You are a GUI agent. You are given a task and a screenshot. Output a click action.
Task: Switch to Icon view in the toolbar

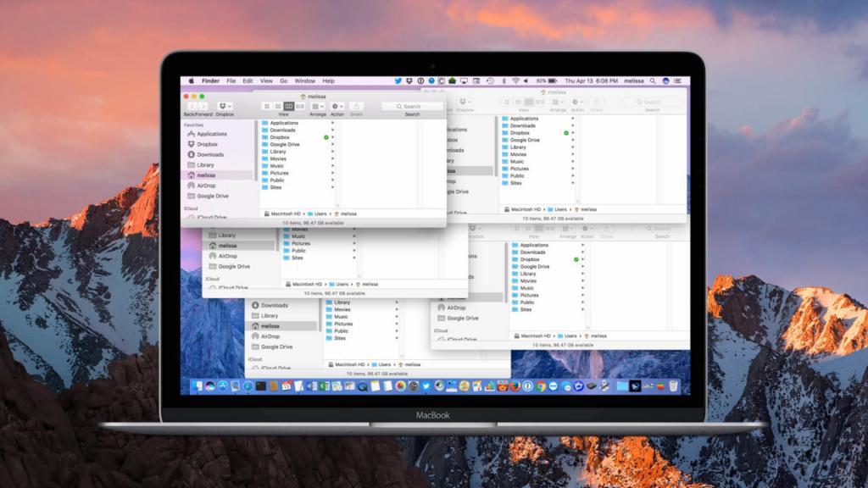[x=266, y=106]
